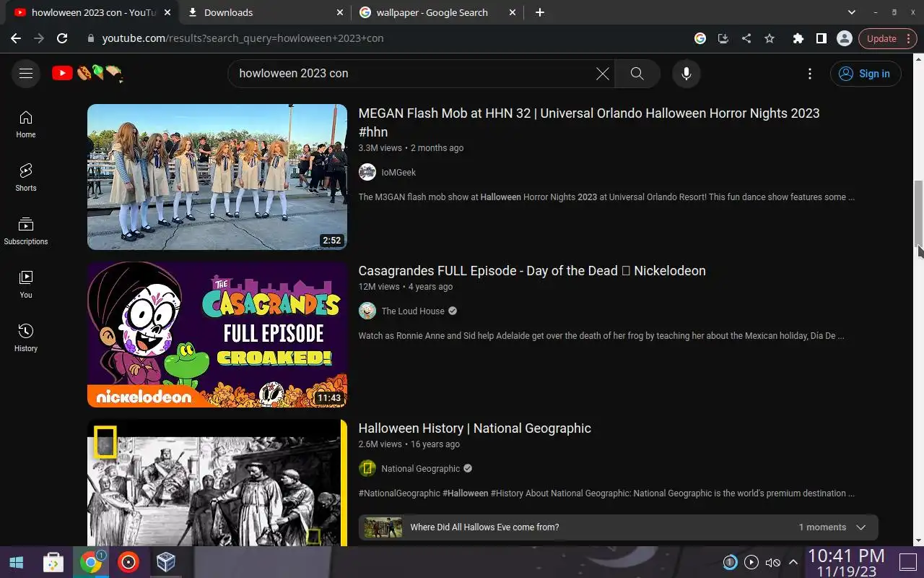The width and height of the screenshot is (924, 578).
Task: Click The Loud House channel avatar
Action: [367, 311]
